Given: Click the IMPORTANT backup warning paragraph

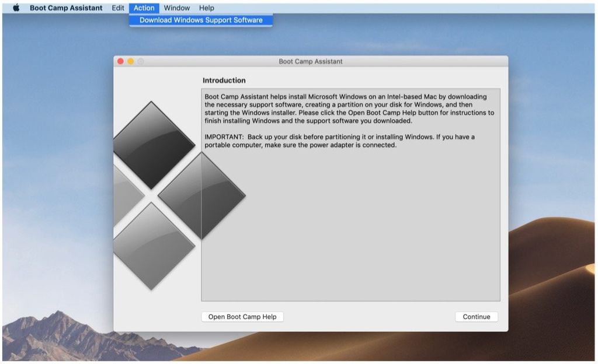Looking at the screenshot, I should coord(339,141).
